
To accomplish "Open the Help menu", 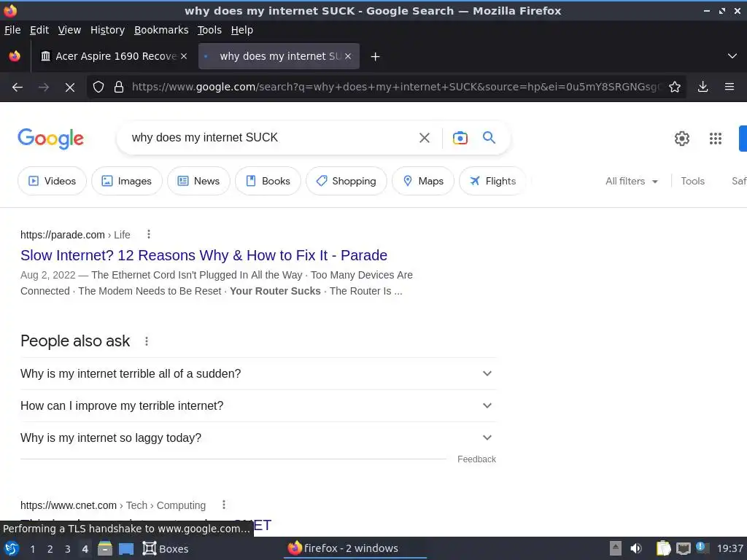I will [242, 30].
